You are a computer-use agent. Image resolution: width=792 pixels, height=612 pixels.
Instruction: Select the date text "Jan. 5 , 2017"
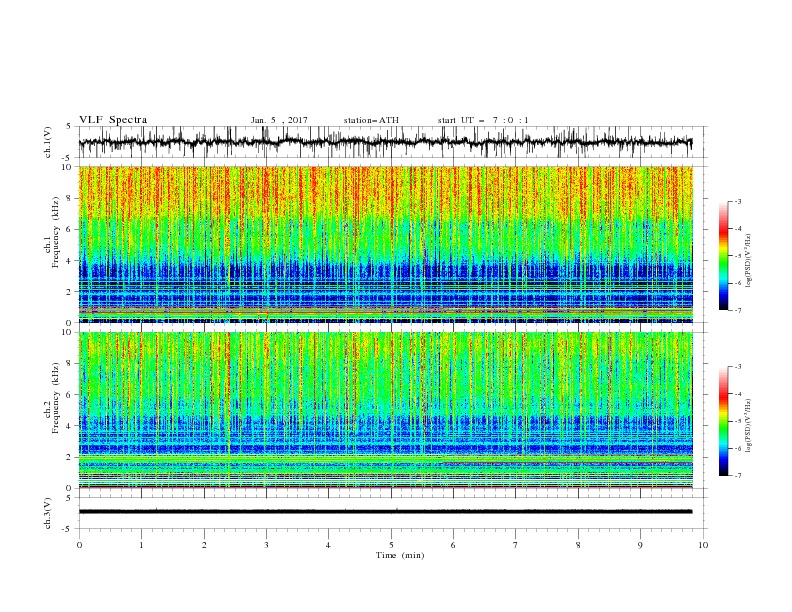pyautogui.click(x=279, y=120)
